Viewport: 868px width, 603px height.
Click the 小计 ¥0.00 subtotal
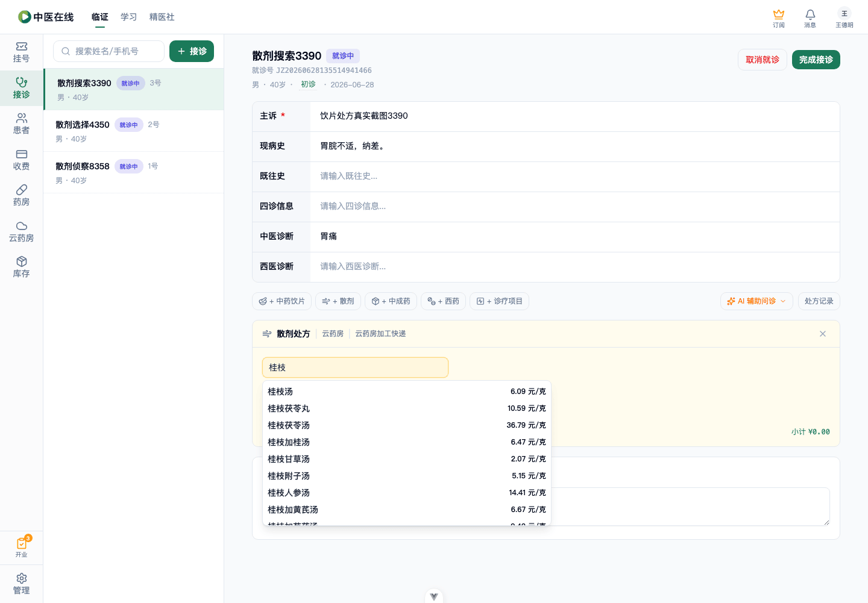(x=810, y=432)
